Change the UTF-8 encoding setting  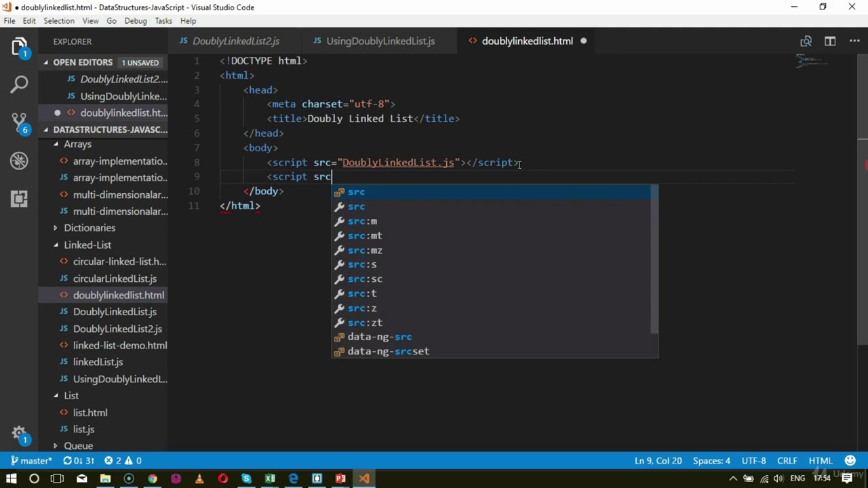753,461
